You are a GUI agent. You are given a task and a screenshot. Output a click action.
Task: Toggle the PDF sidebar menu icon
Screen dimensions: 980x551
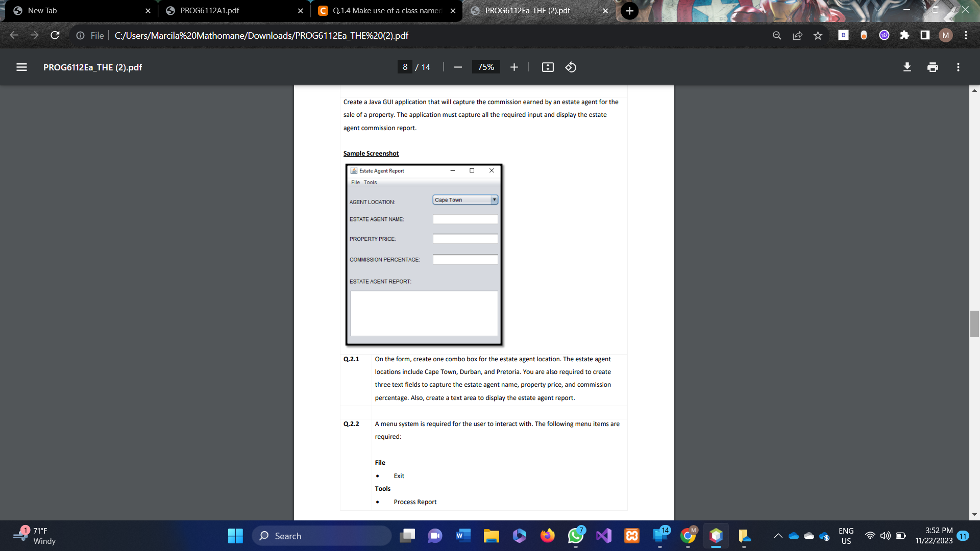click(x=21, y=67)
